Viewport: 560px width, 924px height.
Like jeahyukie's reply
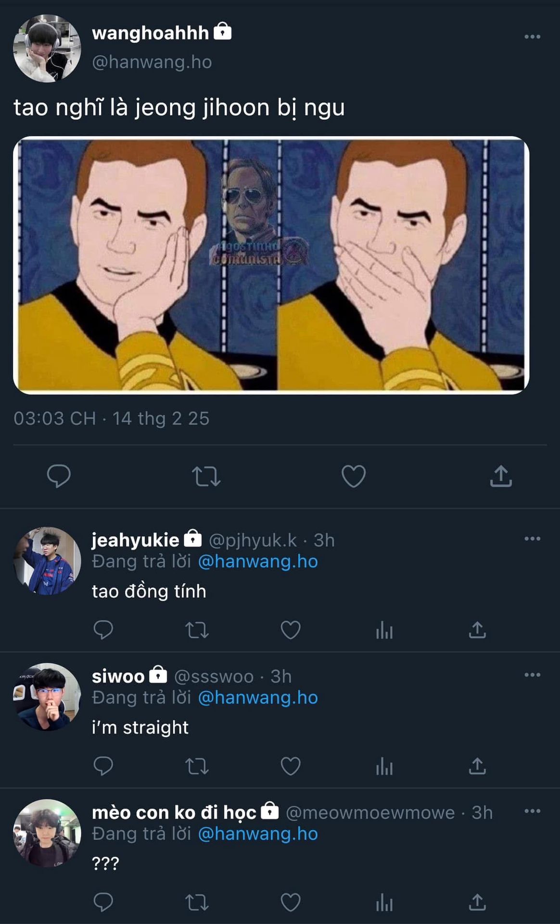click(x=291, y=629)
